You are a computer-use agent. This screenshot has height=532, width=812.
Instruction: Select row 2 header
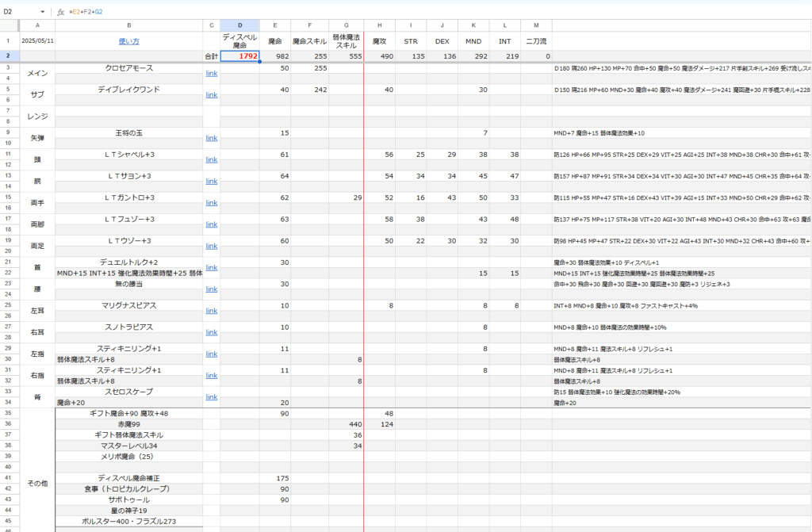pos(8,56)
